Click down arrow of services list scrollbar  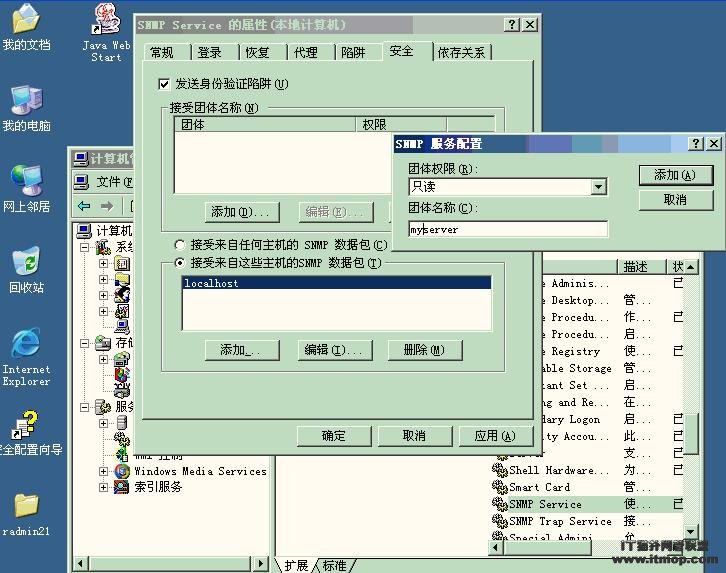pos(690,532)
